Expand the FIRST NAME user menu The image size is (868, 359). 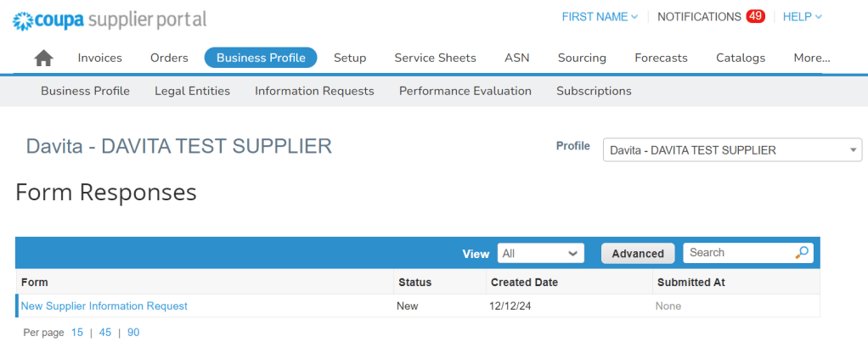tap(600, 17)
